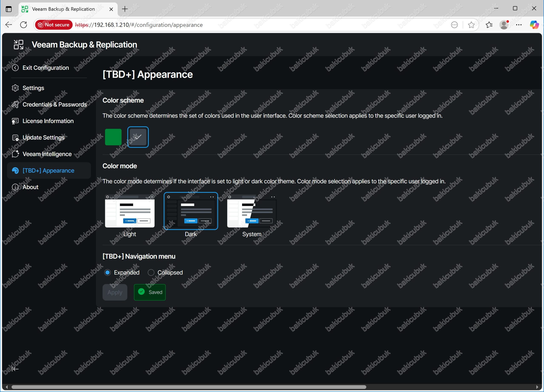Open the Copilot icon in toolbar
Image resolution: width=544 pixels, height=392 pixels.
point(534,25)
